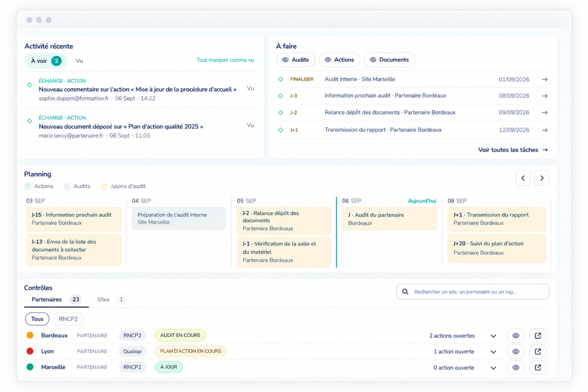Image resolution: width=588 pixels, height=392 pixels.
Task: Expand Marseille row with 0 action ouverte
Action: [x=493, y=368]
